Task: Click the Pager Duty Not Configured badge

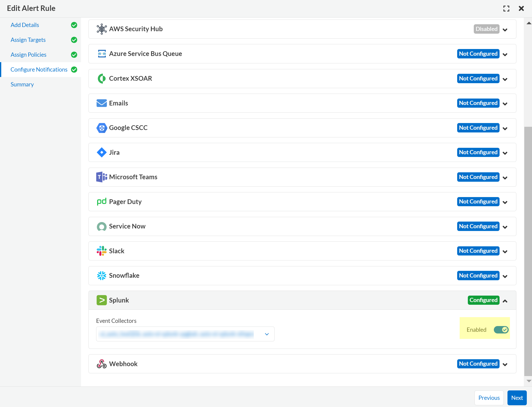Action: click(x=478, y=202)
